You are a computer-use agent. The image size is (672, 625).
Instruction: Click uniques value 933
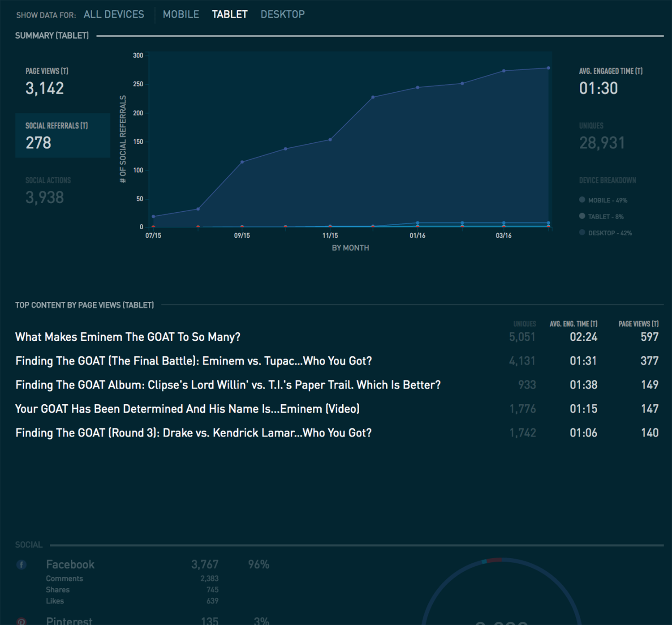click(527, 385)
